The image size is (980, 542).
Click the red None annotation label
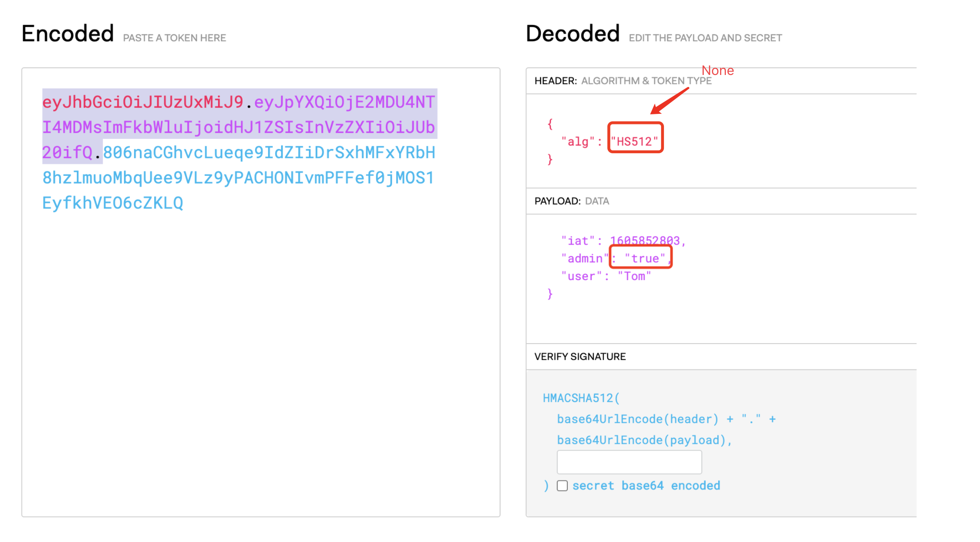pyautogui.click(x=718, y=71)
